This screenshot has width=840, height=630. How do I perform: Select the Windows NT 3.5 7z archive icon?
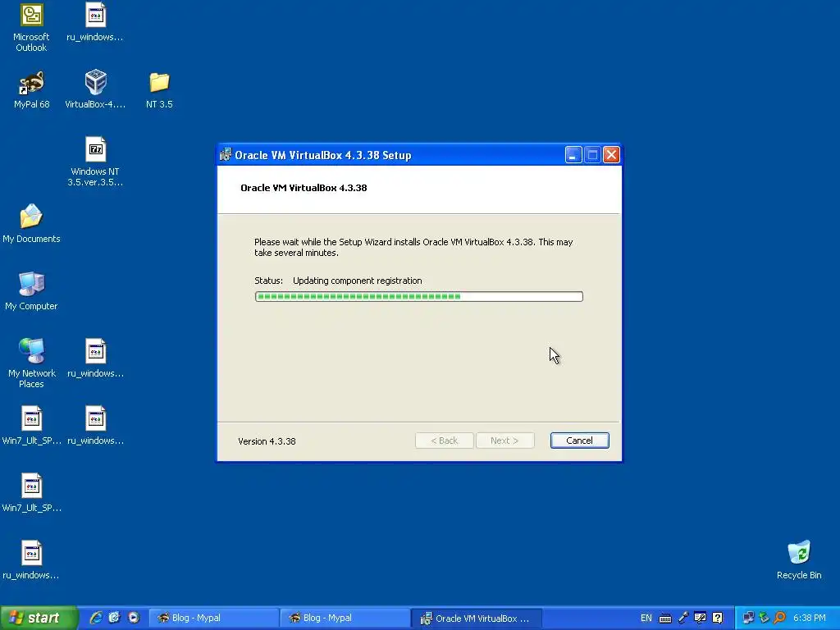coord(95,162)
